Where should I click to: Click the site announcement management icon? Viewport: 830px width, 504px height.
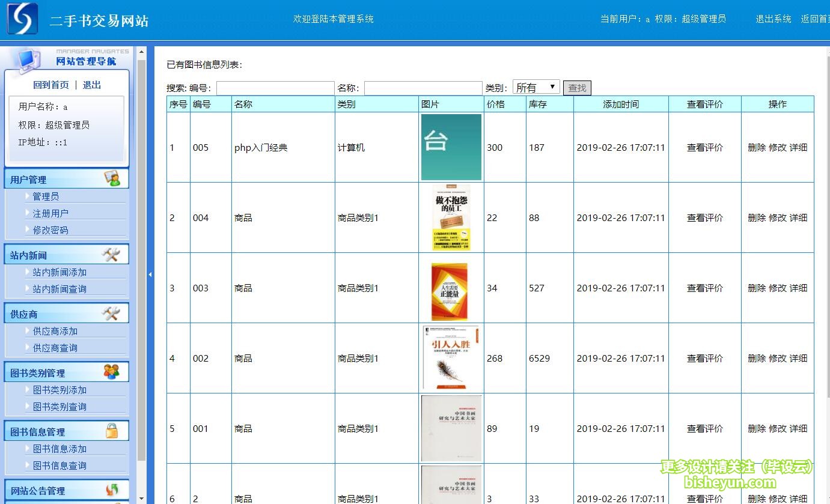click(x=112, y=490)
